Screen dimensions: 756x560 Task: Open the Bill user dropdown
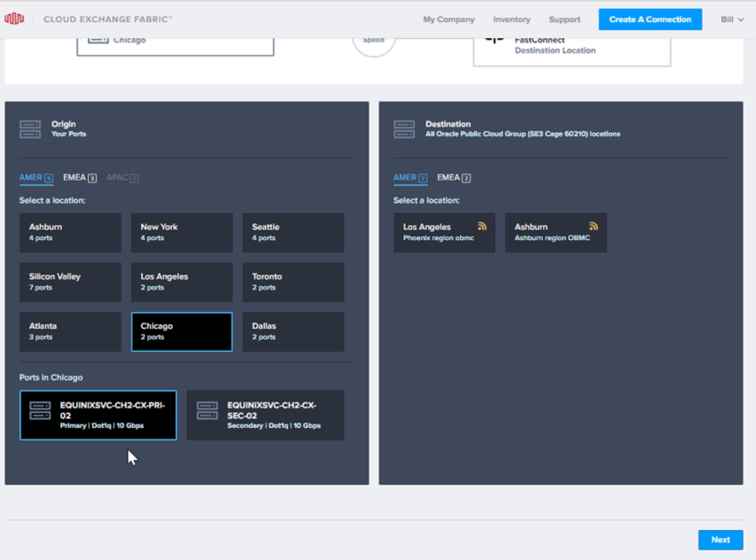click(x=731, y=19)
